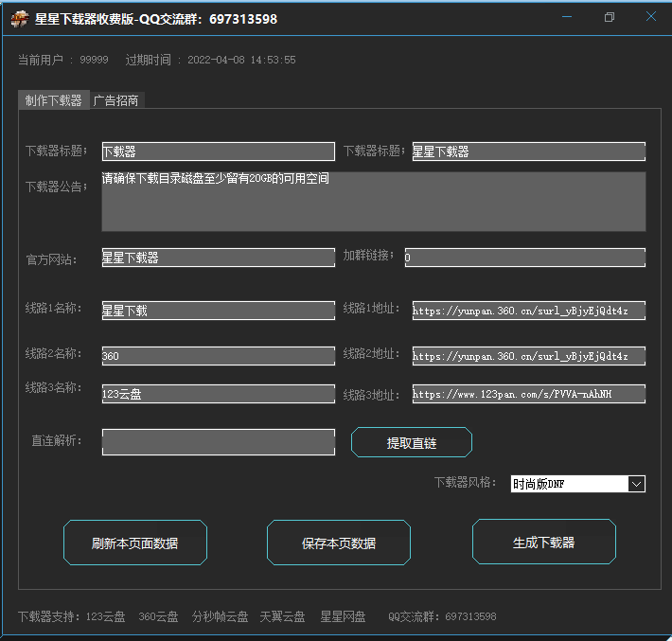Click the 过期时间 value 2022-04-08 14:53:55
The image size is (672, 641).
click(241, 60)
